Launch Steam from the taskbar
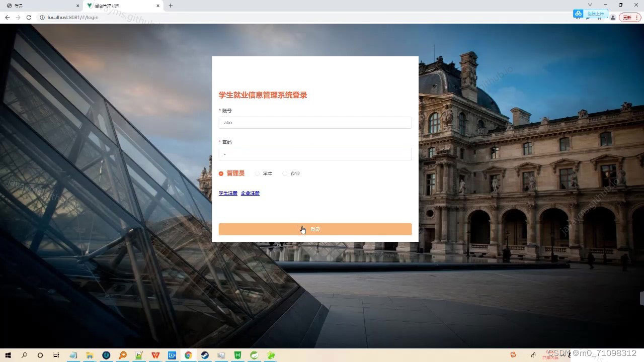The image size is (644, 362). (204, 355)
